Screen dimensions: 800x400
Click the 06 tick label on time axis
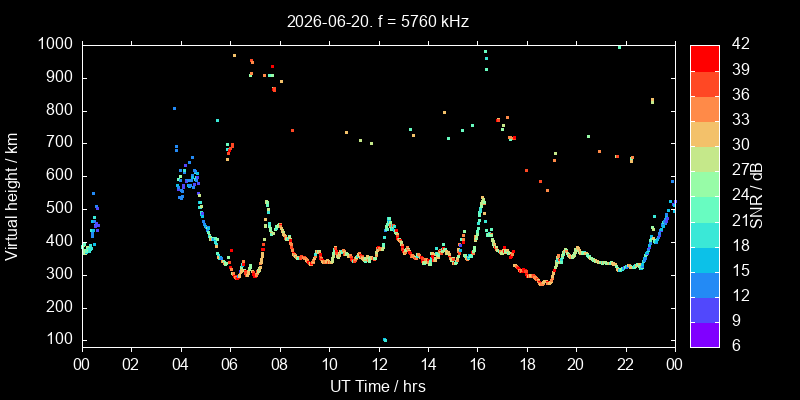(x=231, y=365)
